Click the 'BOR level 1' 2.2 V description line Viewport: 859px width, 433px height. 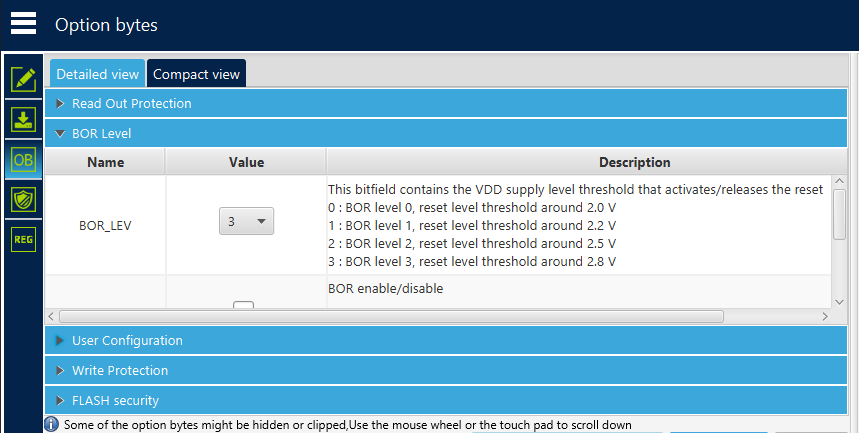click(472, 226)
